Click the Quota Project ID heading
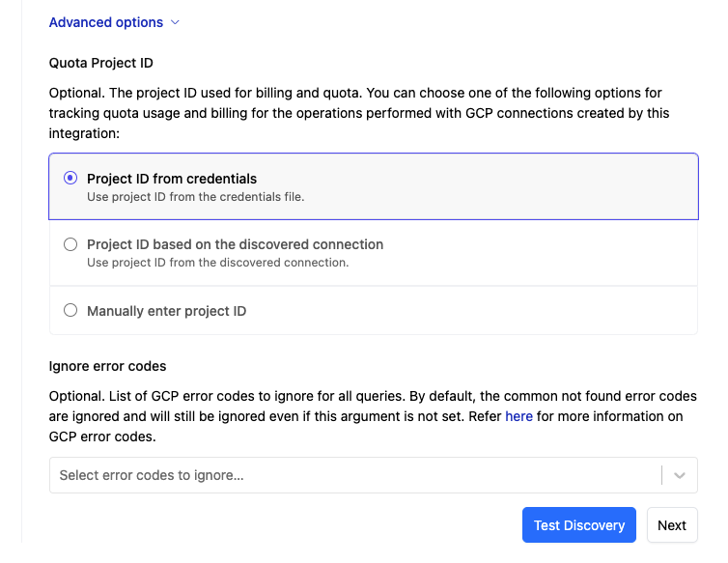The width and height of the screenshot is (728, 563). pyautogui.click(x=101, y=63)
